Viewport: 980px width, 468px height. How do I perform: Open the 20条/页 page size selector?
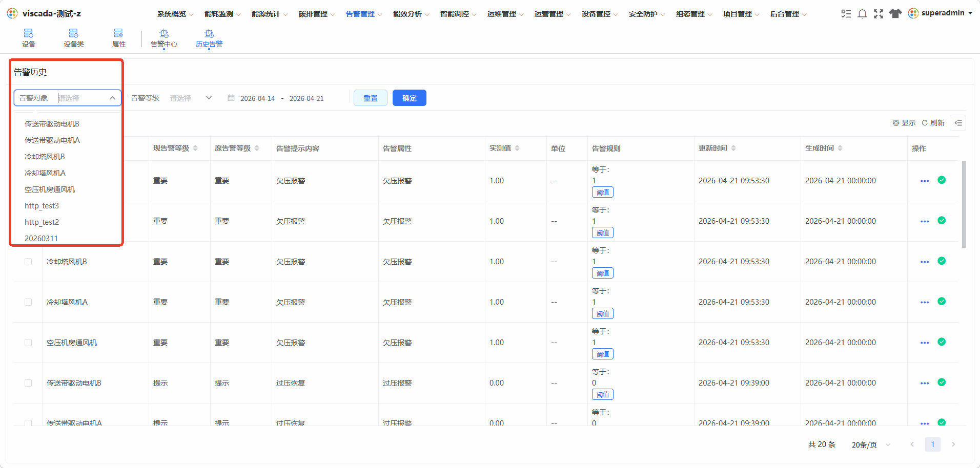point(871,444)
